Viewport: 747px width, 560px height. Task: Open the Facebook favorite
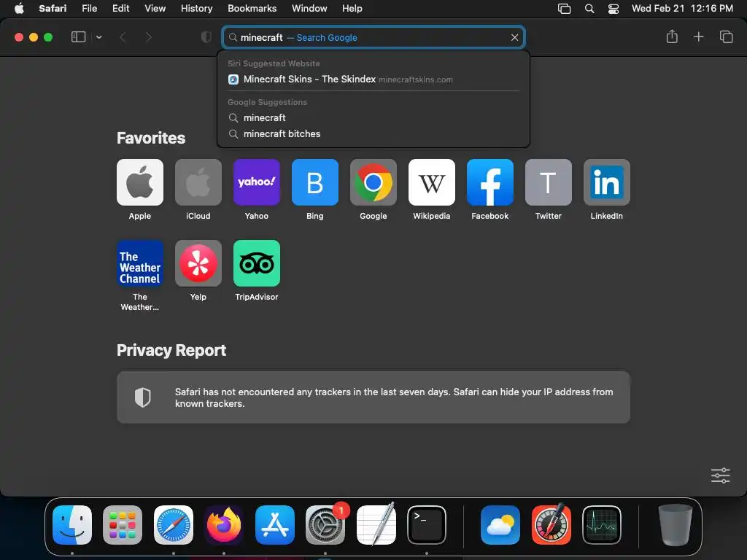(x=490, y=182)
